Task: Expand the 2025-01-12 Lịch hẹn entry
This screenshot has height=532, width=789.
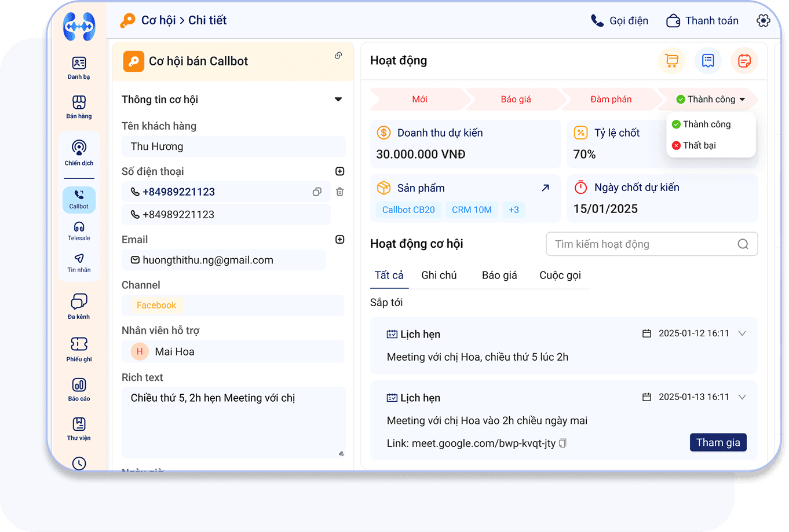Action: 742,333
